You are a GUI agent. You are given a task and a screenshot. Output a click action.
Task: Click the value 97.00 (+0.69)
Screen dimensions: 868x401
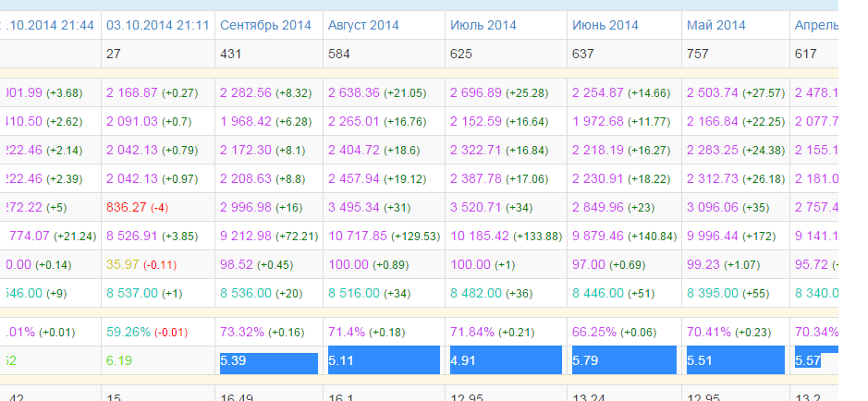click(x=609, y=265)
